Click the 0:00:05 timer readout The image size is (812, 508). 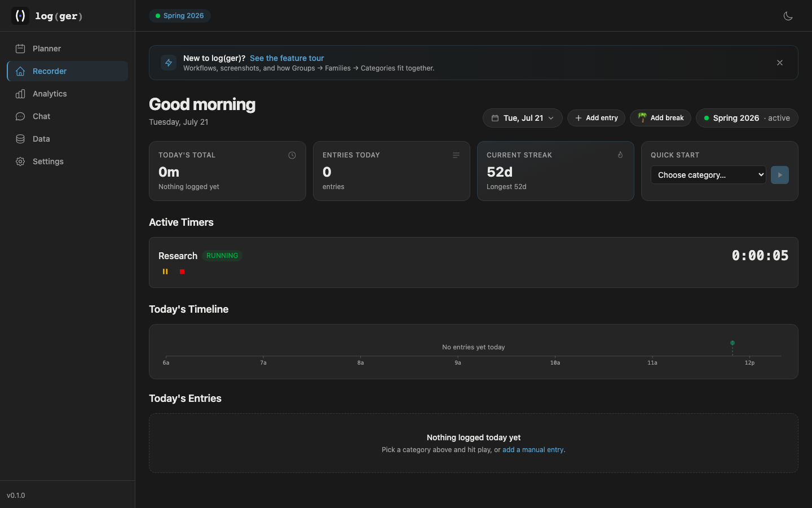pyautogui.click(x=760, y=256)
